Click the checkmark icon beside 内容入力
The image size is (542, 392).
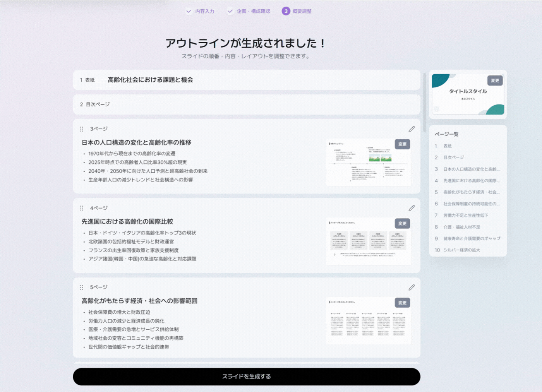(189, 11)
